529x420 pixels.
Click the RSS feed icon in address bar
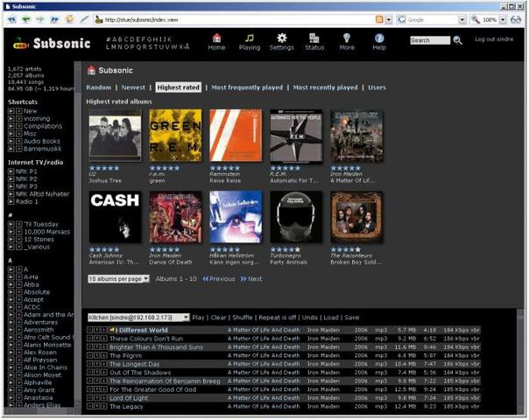tap(379, 19)
